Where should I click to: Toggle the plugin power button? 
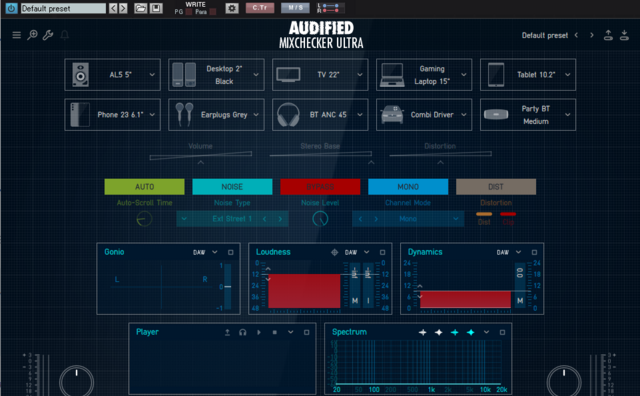click(x=11, y=8)
